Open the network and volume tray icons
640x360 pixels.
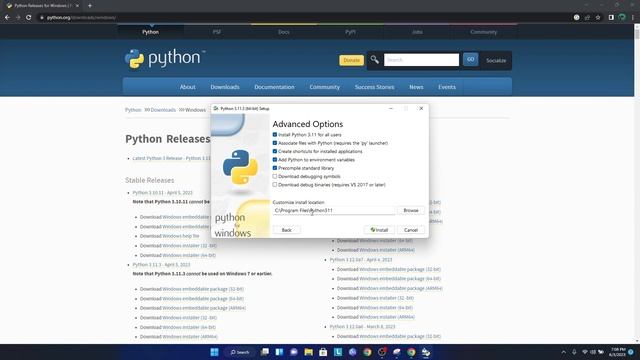coord(593,352)
